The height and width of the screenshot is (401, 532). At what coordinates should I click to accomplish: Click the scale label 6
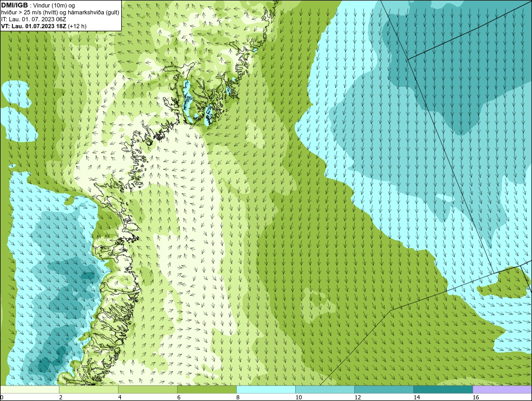tap(178, 397)
